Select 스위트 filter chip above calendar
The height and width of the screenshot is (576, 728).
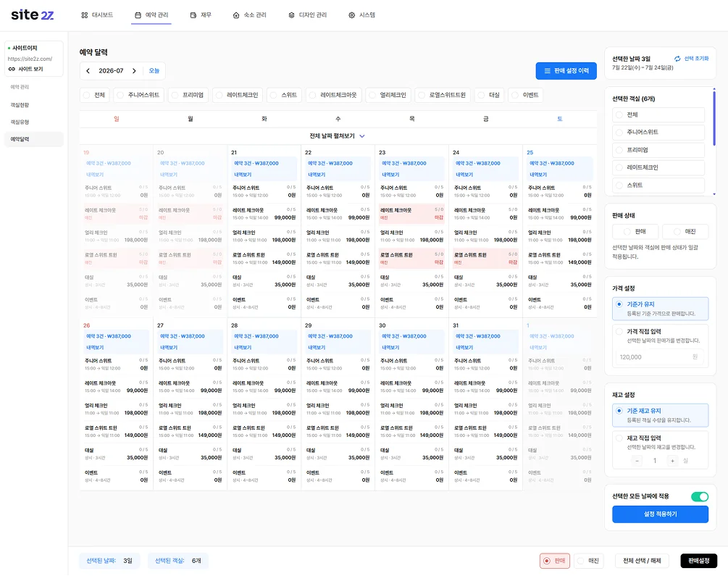(284, 95)
